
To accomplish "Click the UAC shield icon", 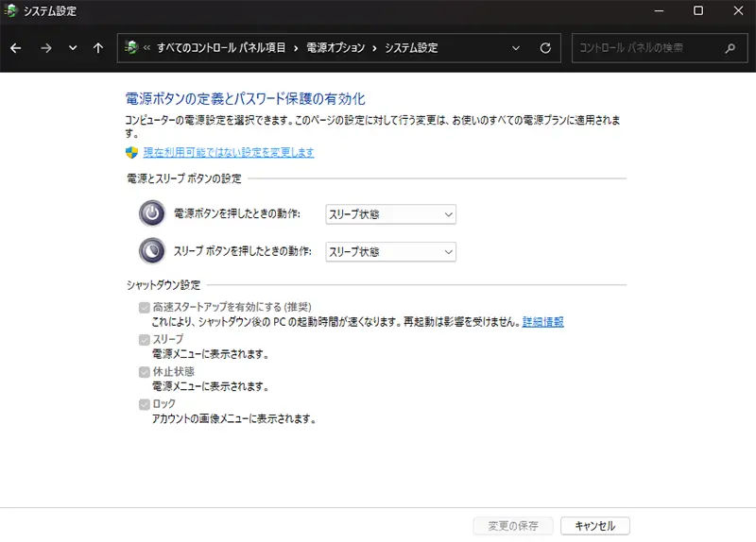I will 131,152.
